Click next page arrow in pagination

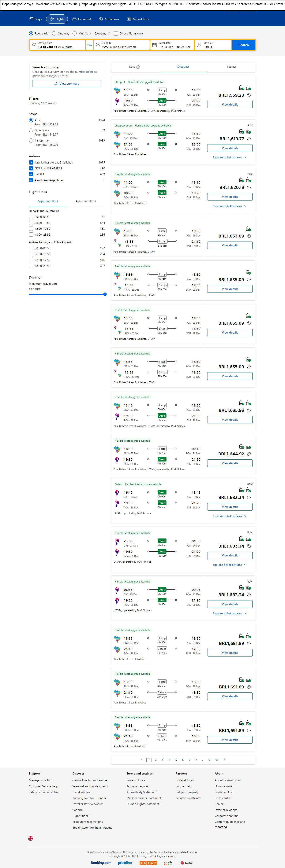(224, 759)
